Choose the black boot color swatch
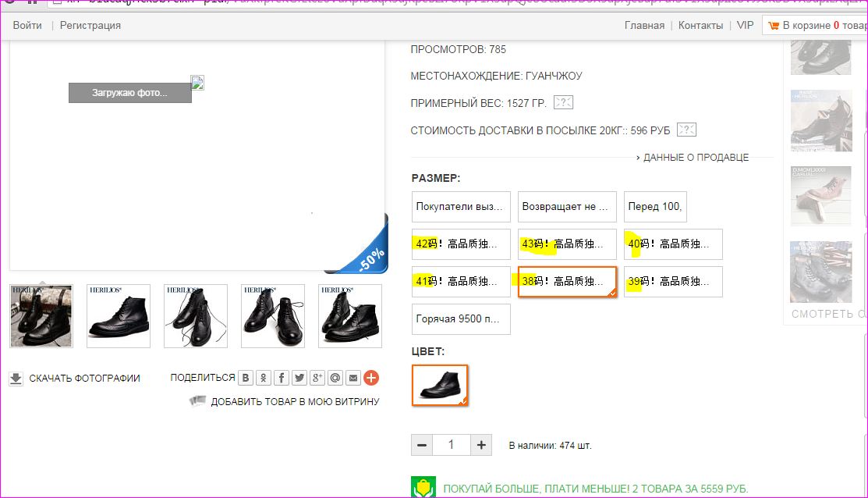Viewport: 868px width, 498px height. pyautogui.click(x=440, y=386)
